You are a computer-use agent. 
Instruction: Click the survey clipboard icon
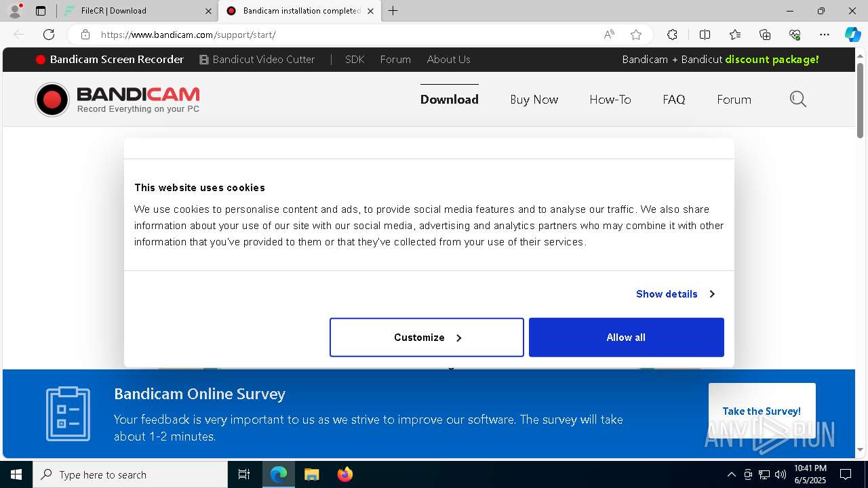coord(68,413)
